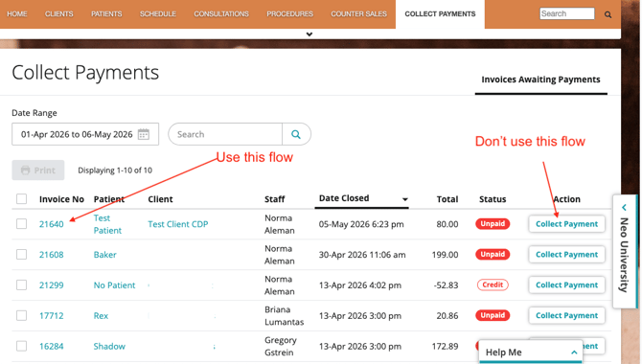Open invoice number 16284 link
The image size is (642, 364).
coord(51,347)
